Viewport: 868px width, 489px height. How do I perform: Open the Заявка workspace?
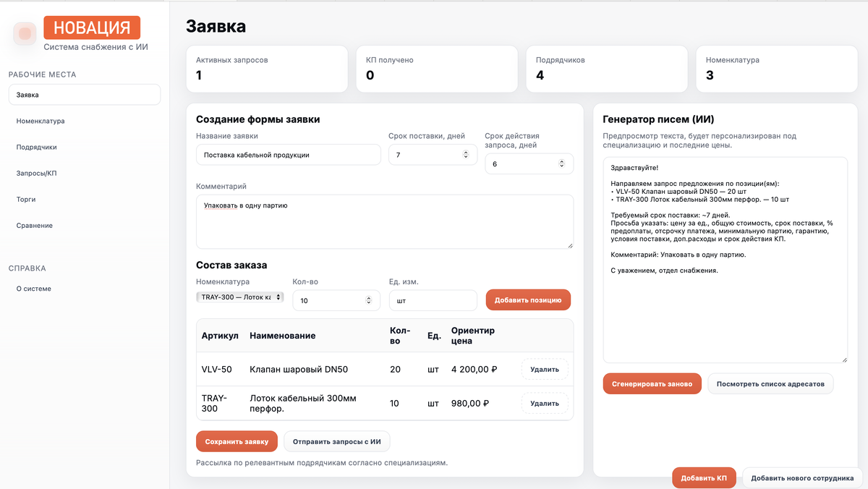tap(85, 95)
